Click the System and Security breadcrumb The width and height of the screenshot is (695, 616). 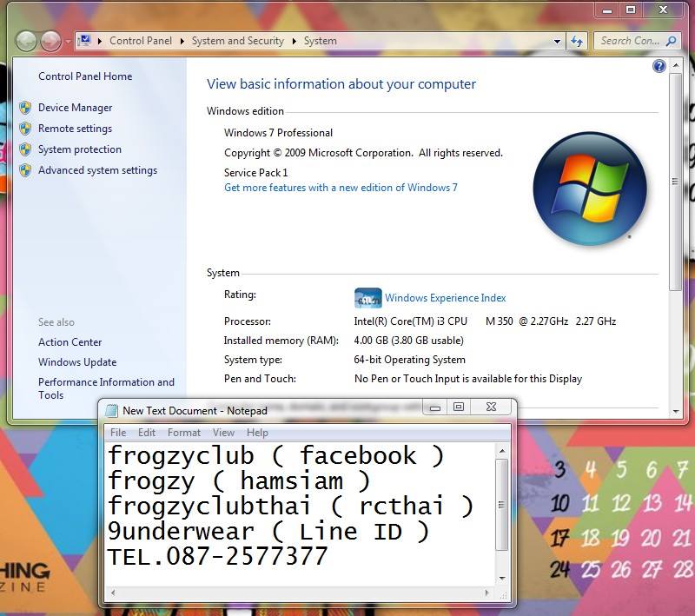click(237, 41)
